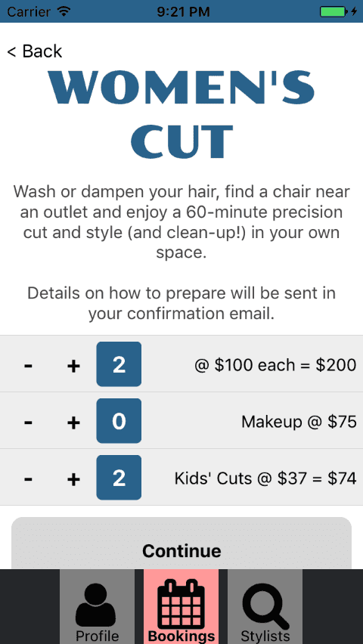Decrease Women's Cut quantity with minus
Image resolution: width=363 pixels, height=644 pixels.
pos(28,365)
